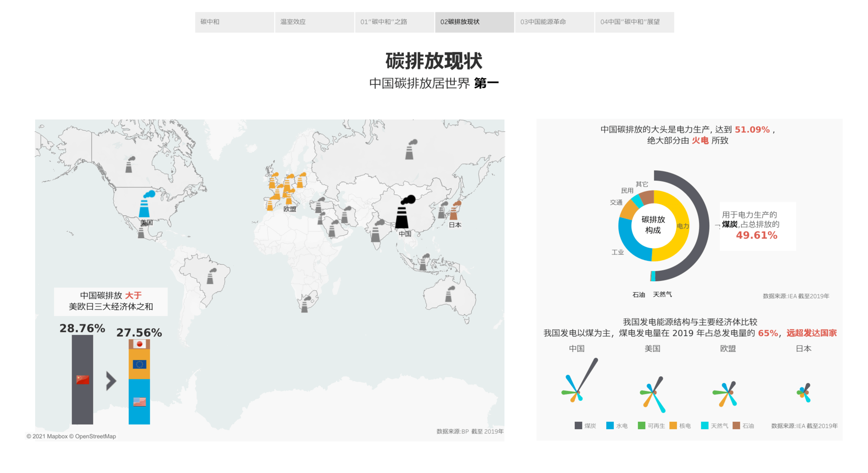Open the 03中国能源革命 tab
Viewport: 868px width, 473px height.
[554, 22]
